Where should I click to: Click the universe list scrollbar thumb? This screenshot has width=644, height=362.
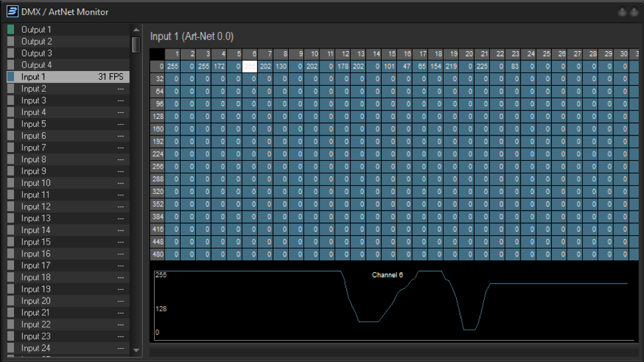point(136,45)
